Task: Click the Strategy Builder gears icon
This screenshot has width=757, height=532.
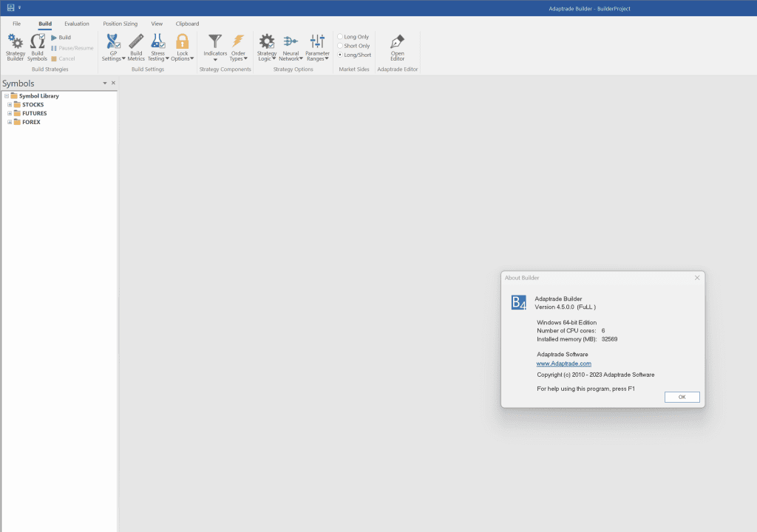Action: [15, 42]
